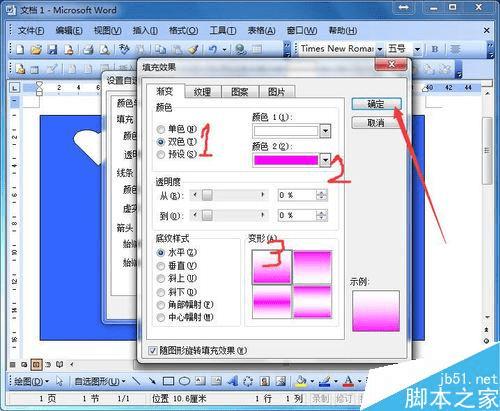Viewport: 500px width, 411px height.
Task: Switch to the 图片 picture tab
Action: 277,92
